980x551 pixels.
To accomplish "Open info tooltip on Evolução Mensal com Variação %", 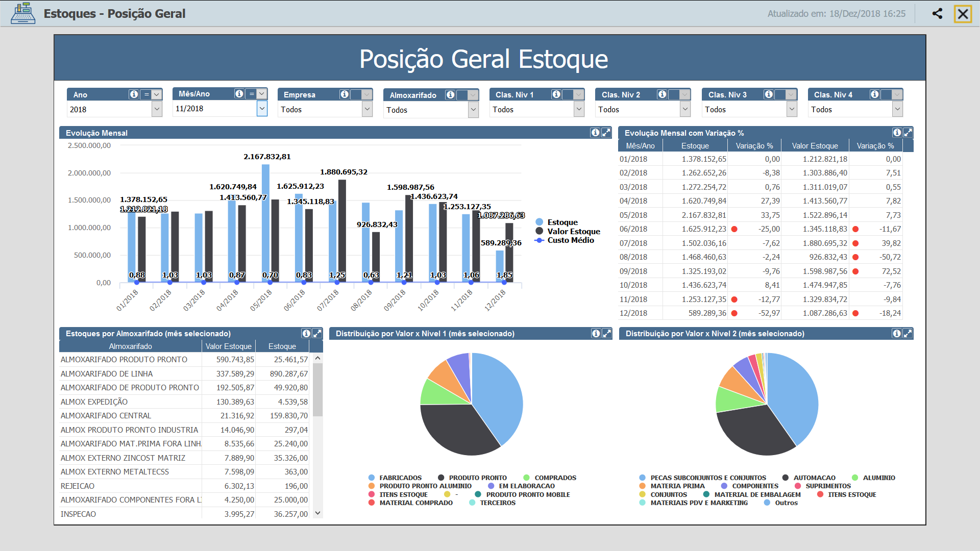I will tap(897, 132).
